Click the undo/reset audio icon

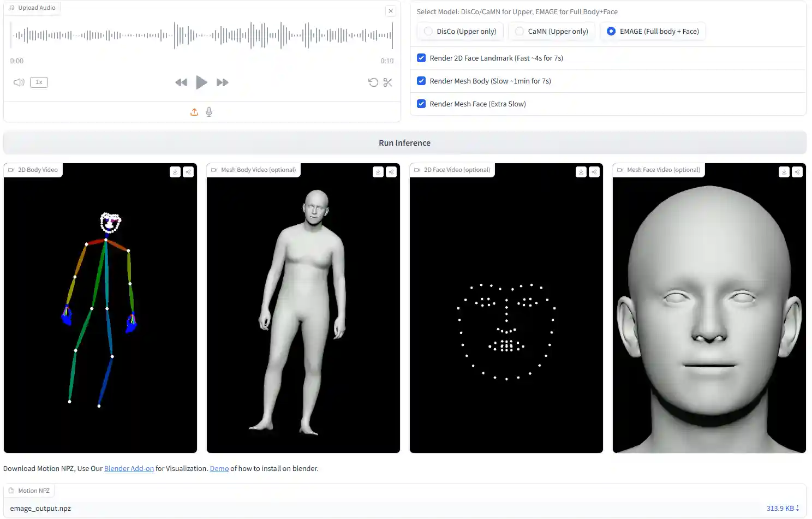[373, 82]
